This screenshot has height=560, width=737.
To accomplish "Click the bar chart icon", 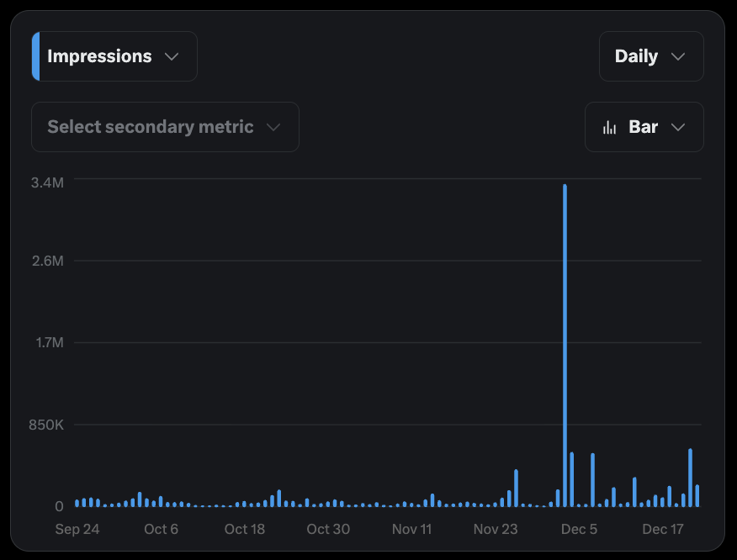I will [610, 128].
